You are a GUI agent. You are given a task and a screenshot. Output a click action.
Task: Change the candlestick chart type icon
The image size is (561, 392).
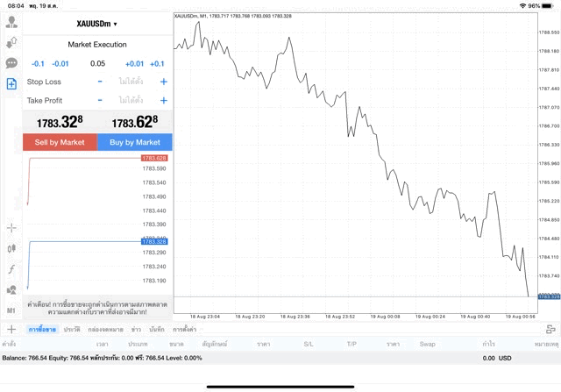(11, 249)
